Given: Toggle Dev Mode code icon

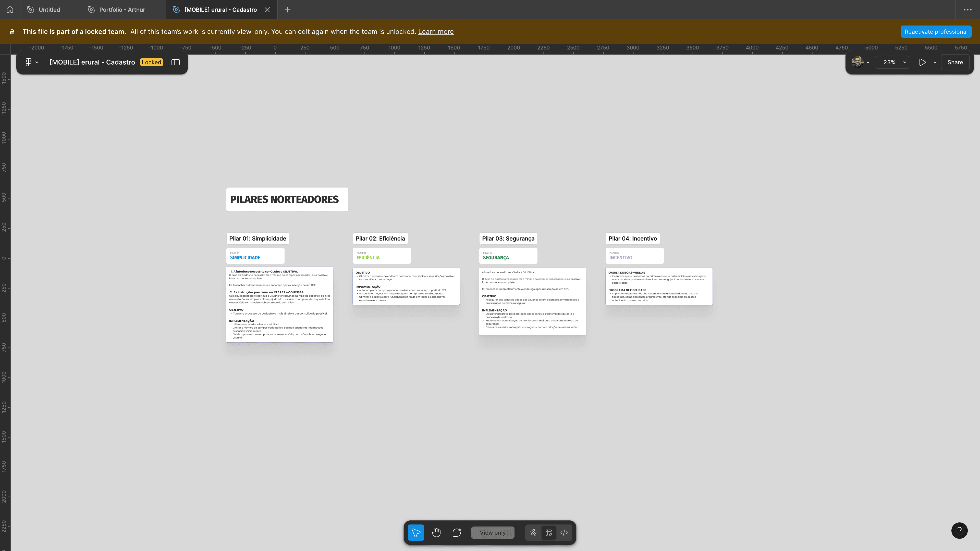Looking at the screenshot, I should [564, 532].
